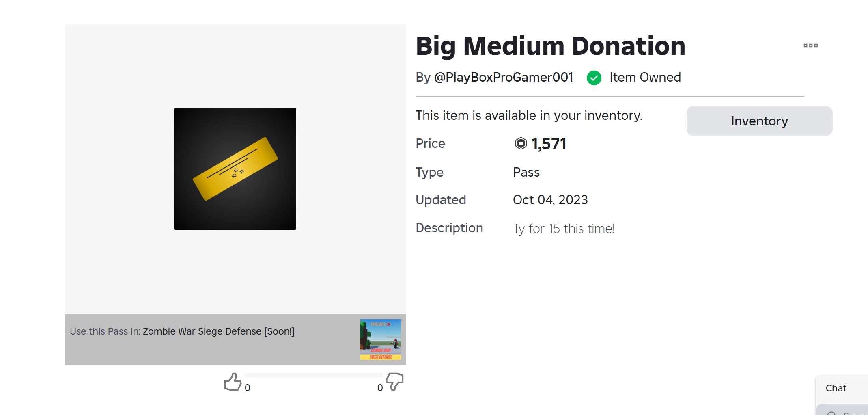Click the green Item Owned checkmark icon
The height and width of the screenshot is (415, 868).
[594, 78]
